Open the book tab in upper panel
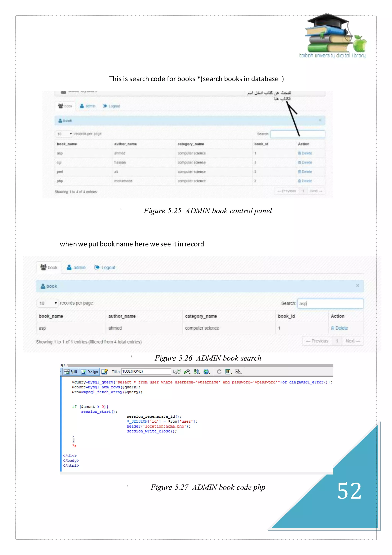 tap(65, 106)
